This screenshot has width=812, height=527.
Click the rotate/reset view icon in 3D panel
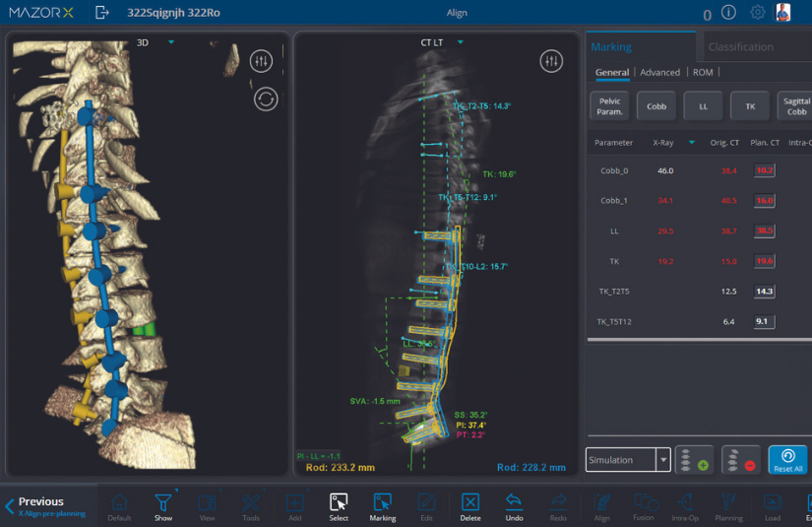266,99
